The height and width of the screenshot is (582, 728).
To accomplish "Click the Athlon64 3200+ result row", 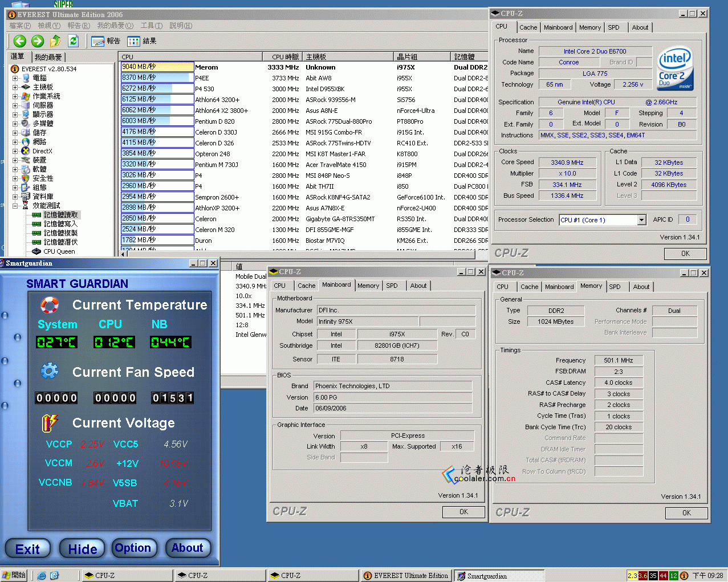I will pyautogui.click(x=304, y=99).
